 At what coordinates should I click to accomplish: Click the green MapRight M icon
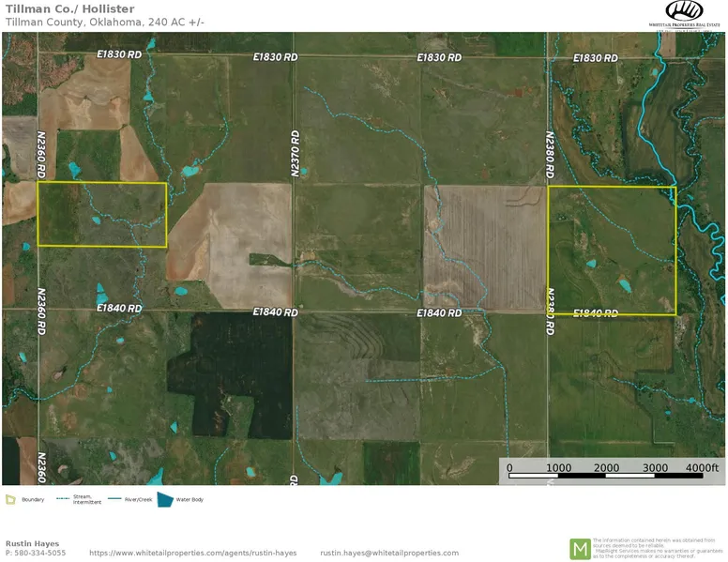580,548
